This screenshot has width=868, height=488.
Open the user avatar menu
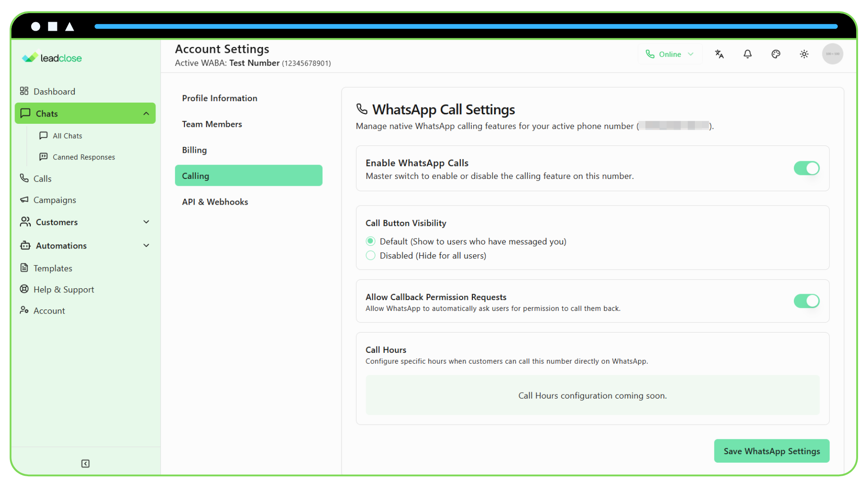[x=832, y=54]
